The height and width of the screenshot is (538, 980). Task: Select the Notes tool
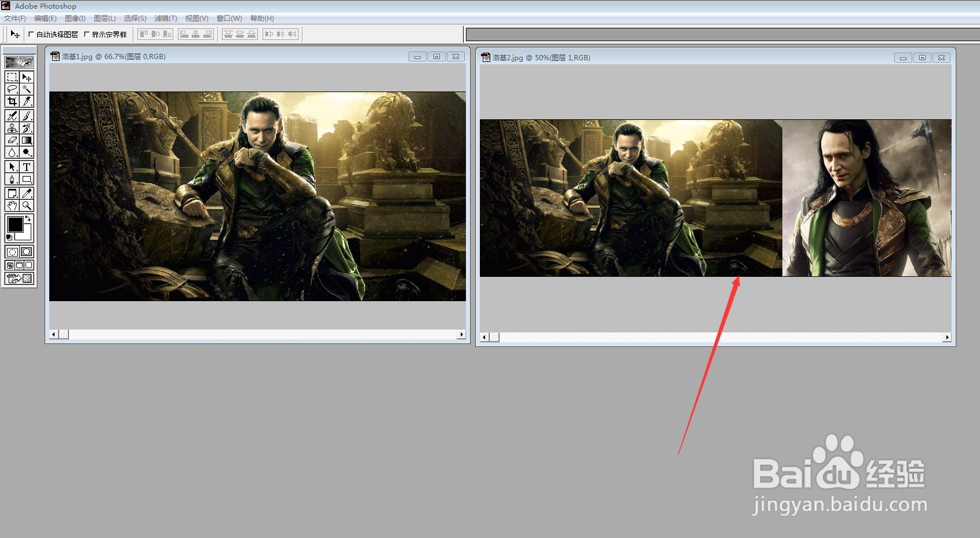click(12, 193)
